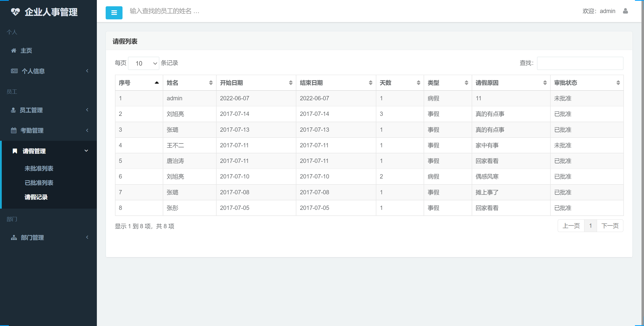Click the user profile icon top right
Screen dimensions: 644x326
point(626,11)
